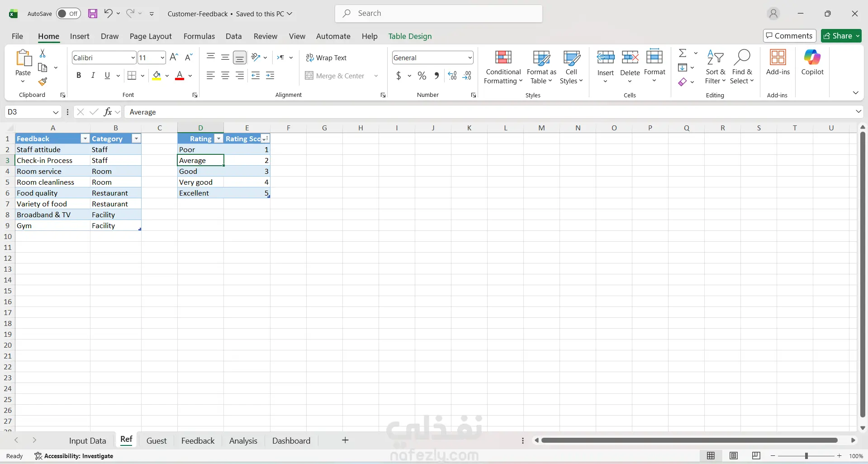Open the Table Design tab

coord(410,36)
